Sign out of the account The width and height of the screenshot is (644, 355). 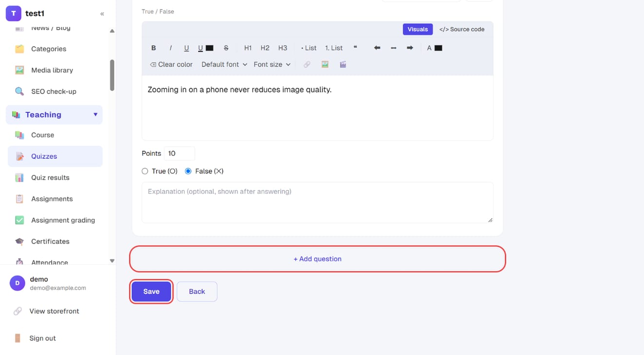[x=42, y=338]
